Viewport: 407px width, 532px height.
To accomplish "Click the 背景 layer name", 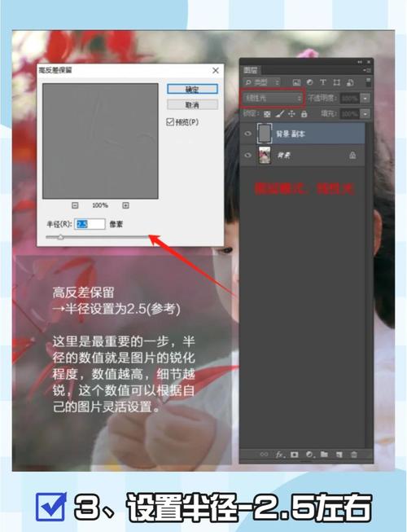I will (x=284, y=156).
